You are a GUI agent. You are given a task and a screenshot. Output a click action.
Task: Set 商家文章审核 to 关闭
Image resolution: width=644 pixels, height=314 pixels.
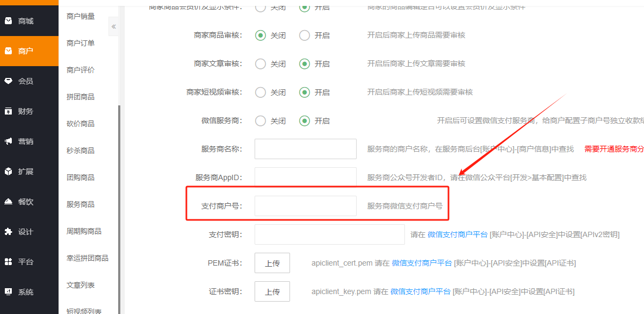261,64
